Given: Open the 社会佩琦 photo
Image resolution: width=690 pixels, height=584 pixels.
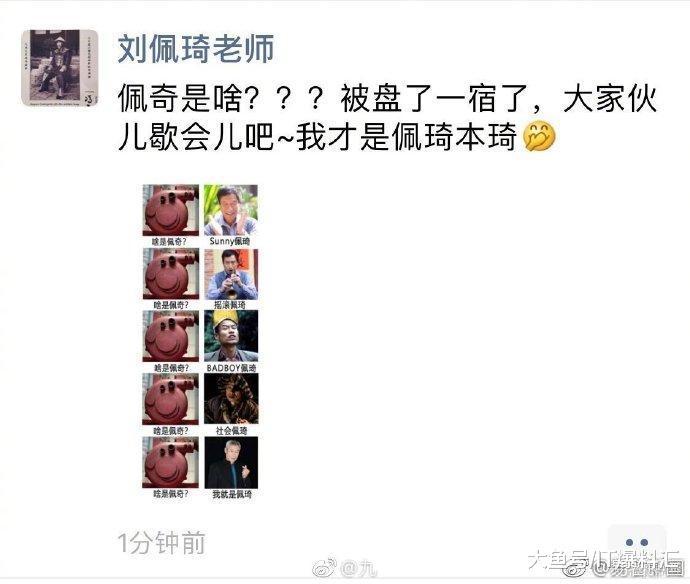Looking at the screenshot, I should (231, 399).
